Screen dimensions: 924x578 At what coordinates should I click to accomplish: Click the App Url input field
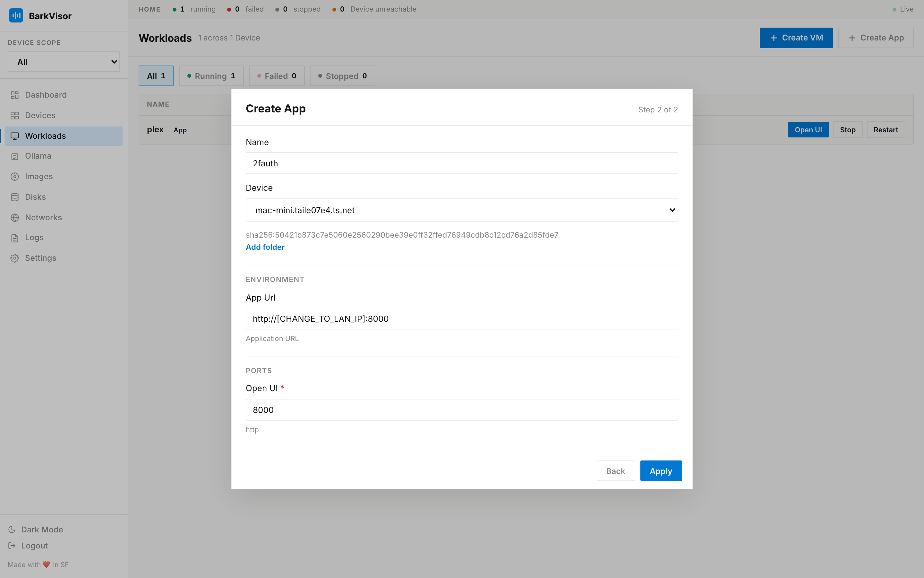pos(462,319)
